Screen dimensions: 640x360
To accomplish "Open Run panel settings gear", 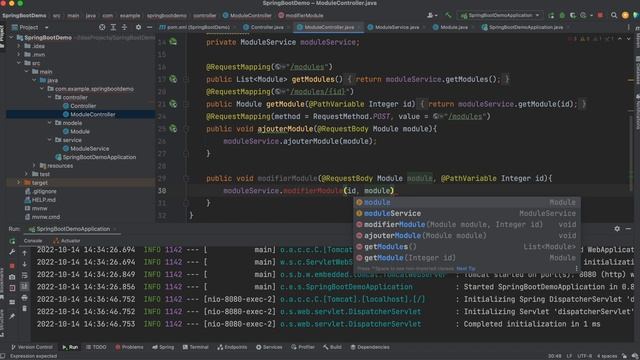I will click(x=617, y=229).
